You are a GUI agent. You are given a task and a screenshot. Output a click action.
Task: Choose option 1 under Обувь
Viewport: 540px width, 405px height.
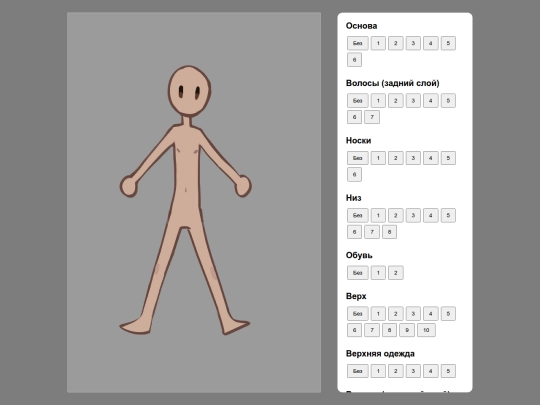378,273
